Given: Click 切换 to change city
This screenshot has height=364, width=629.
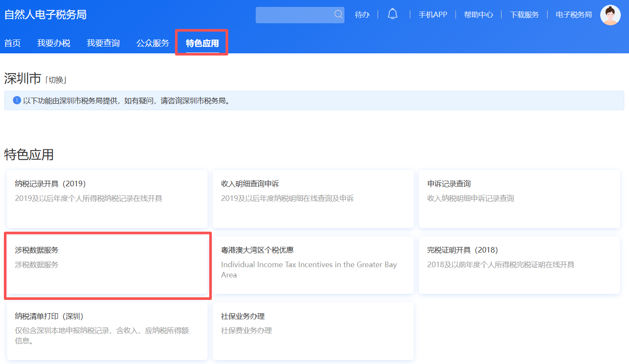Looking at the screenshot, I should pyautogui.click(x=56, y=80).
